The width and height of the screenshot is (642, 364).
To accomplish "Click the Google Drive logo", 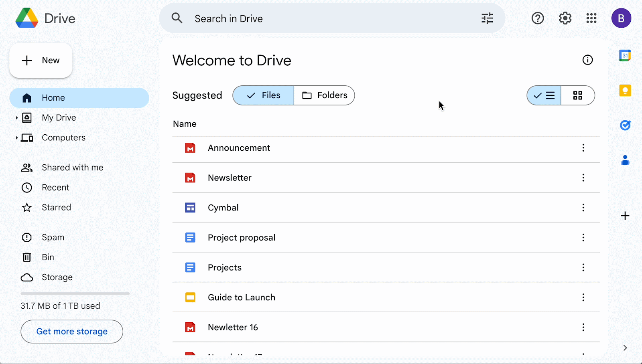I will pos(45,18).
